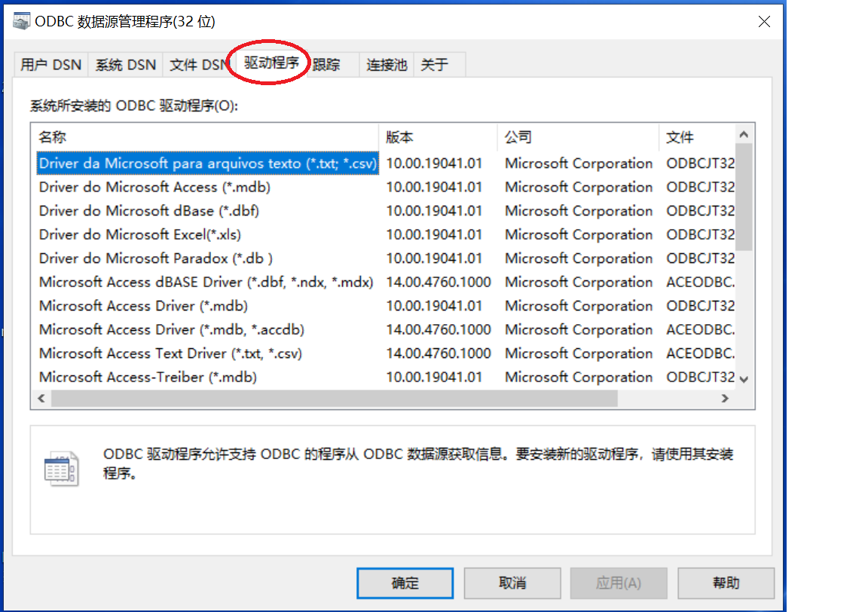Select Driver do Microsoft Paradox (*.db )

[385, 259]
